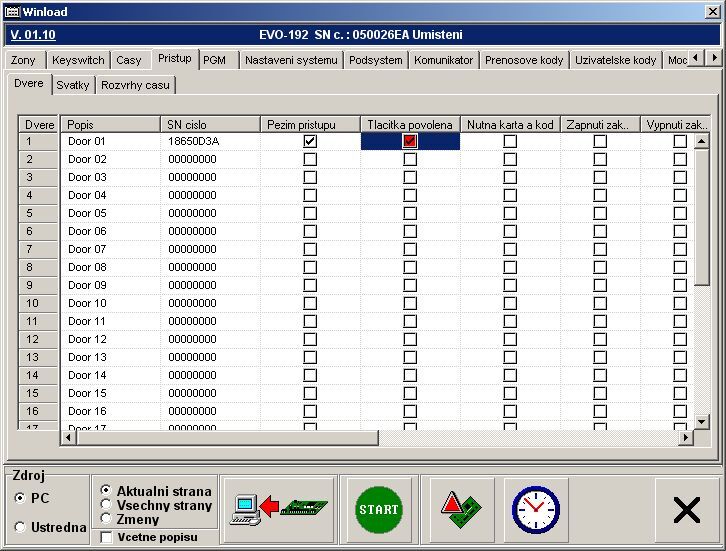726x551 pixels.
Task: Click the V. 01.10 version link
Action: click(33, 34)
